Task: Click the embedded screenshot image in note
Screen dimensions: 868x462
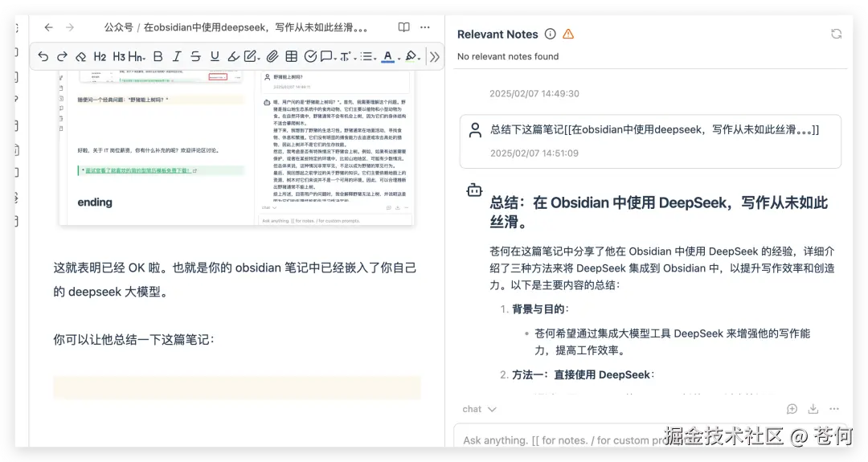Action: click(237, 148)
